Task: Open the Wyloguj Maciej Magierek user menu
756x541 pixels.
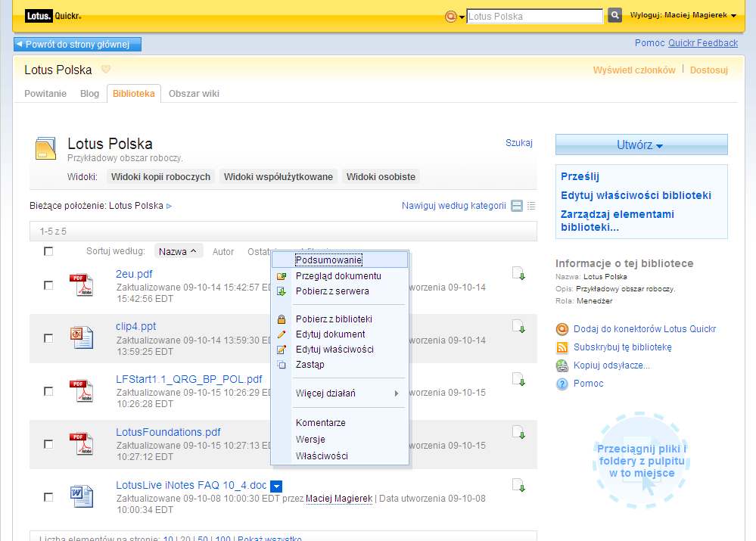Action: click(683, 15)
